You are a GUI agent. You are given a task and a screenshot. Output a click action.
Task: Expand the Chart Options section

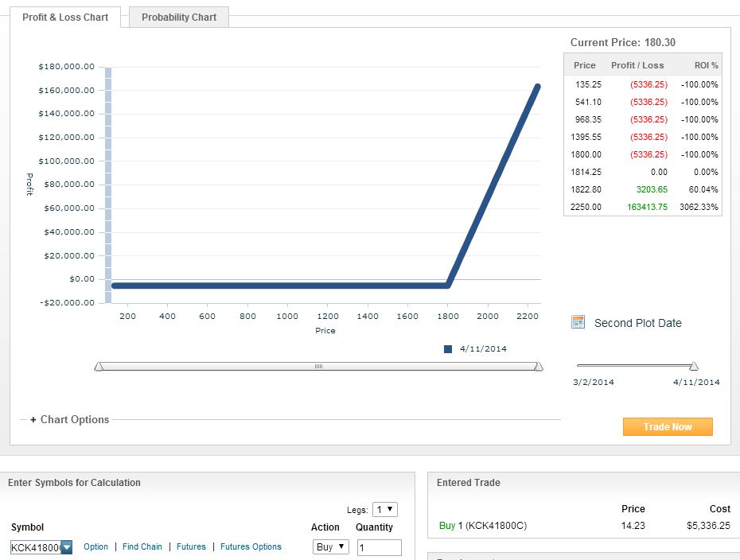click(69, 419)
